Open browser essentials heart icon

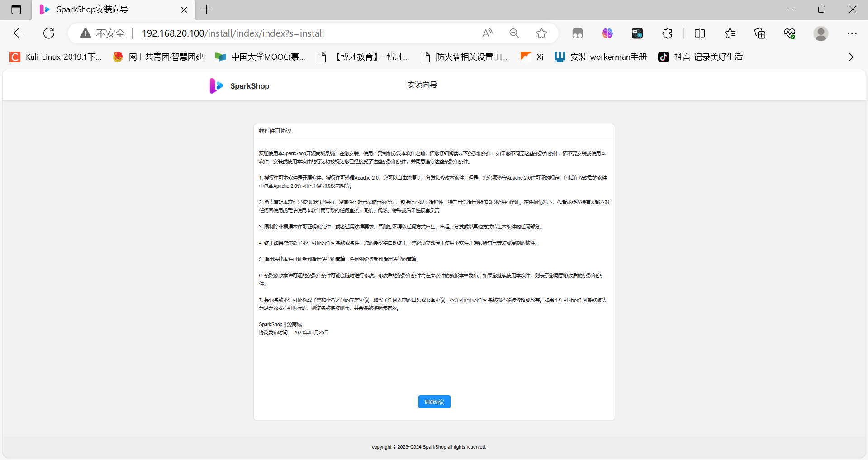pyautogui.click(x=790, y=33)
